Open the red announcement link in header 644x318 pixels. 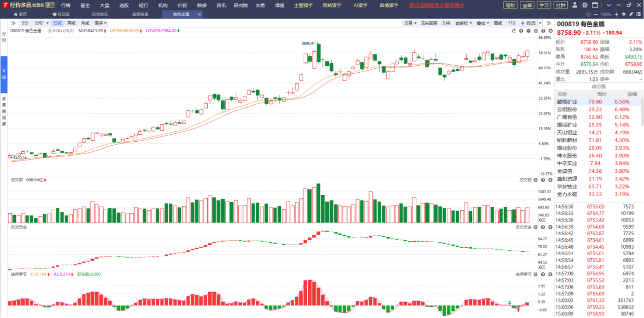[x=436, y=5]
